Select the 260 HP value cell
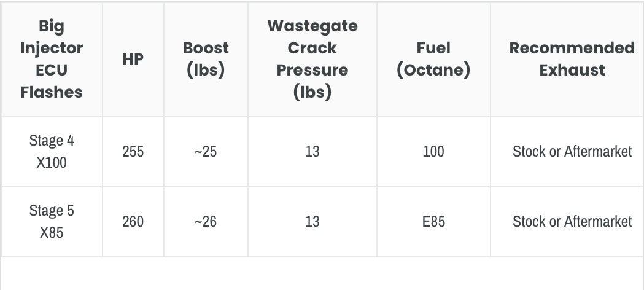This screenshot has width=644, height=290. (x=133, y=221)
